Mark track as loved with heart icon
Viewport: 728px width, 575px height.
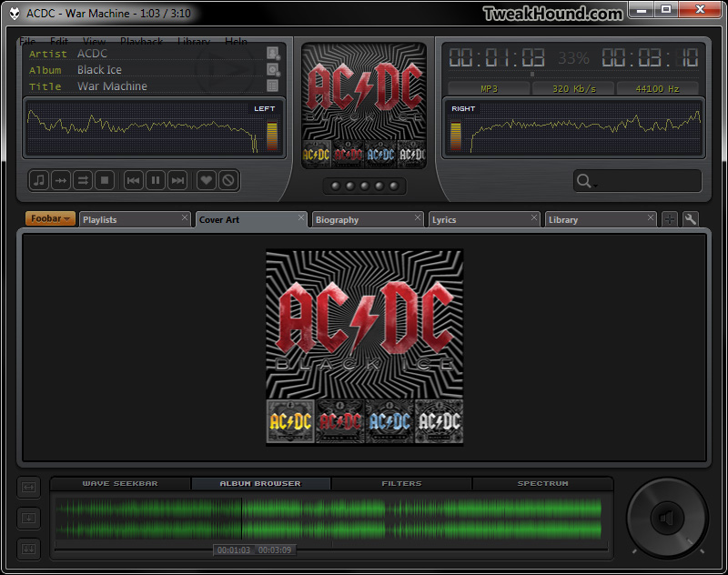pyautogui.click(x=207, y=180)
